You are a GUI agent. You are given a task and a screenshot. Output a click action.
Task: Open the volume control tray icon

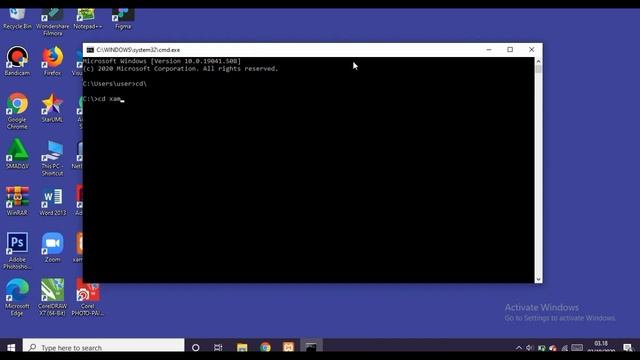pyautogui.click(x=530, y=348)
